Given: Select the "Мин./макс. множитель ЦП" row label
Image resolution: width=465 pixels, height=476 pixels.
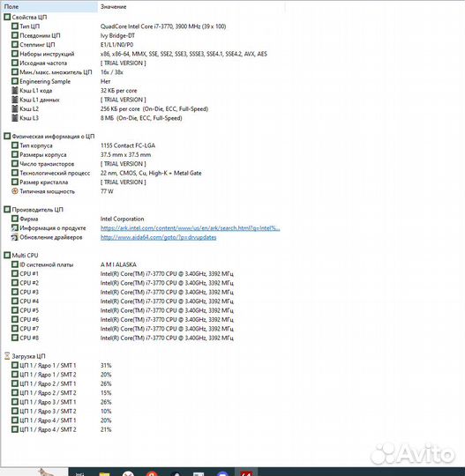Looking at the screenshot, I should pyautogui.click(x=56, y=72).
